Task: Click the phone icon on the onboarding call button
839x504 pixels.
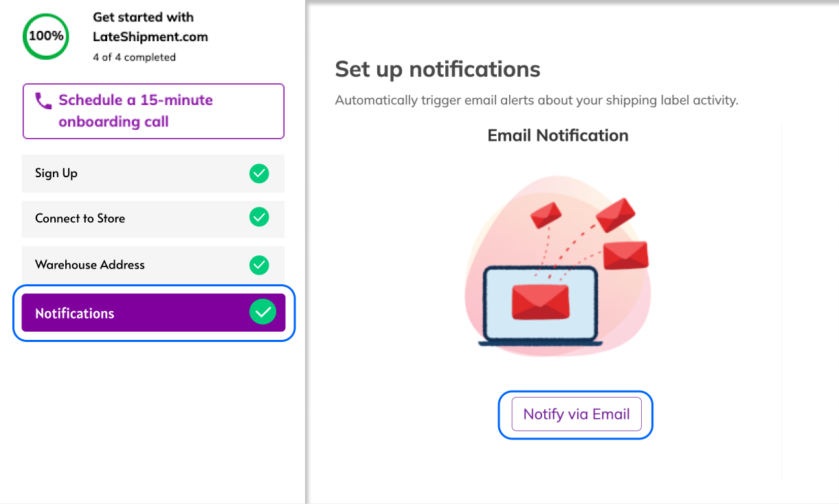Action: pos(43,102)
